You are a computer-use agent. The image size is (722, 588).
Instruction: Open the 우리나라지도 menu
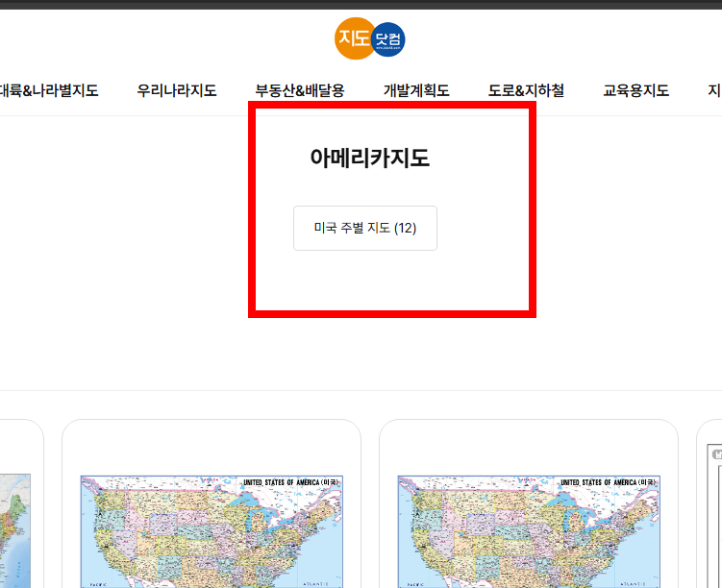click(177, 90)
